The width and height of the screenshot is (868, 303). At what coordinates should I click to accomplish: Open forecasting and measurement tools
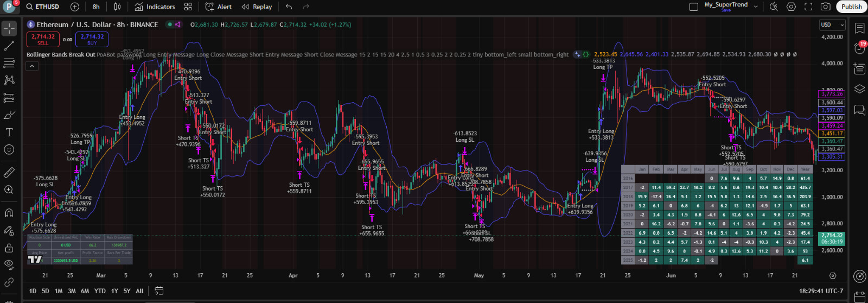[9, 98]
